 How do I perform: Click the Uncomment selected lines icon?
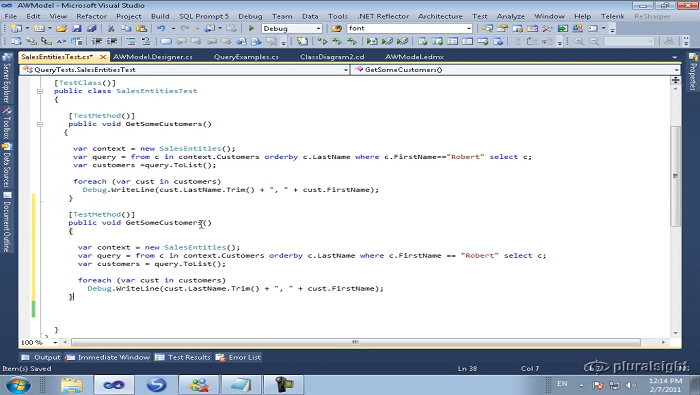[146, 42]
